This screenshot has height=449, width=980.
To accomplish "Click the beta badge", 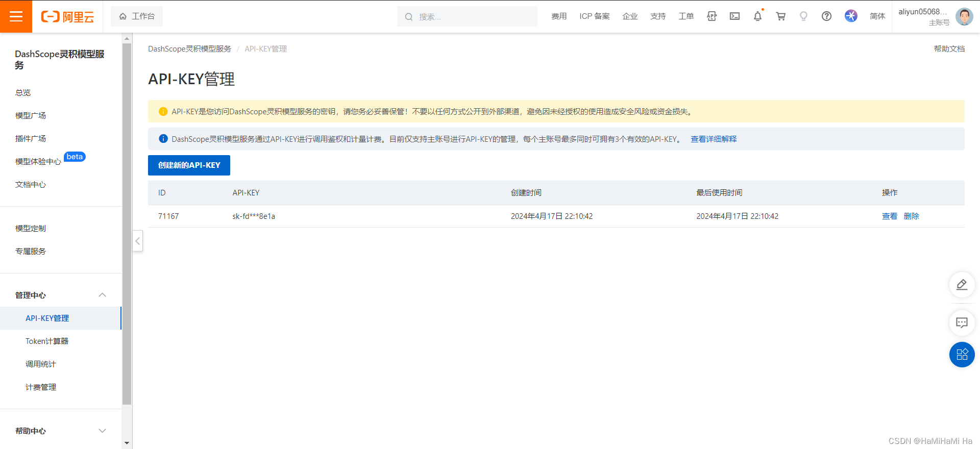I will pyautogui.click(x=75, y=157).
